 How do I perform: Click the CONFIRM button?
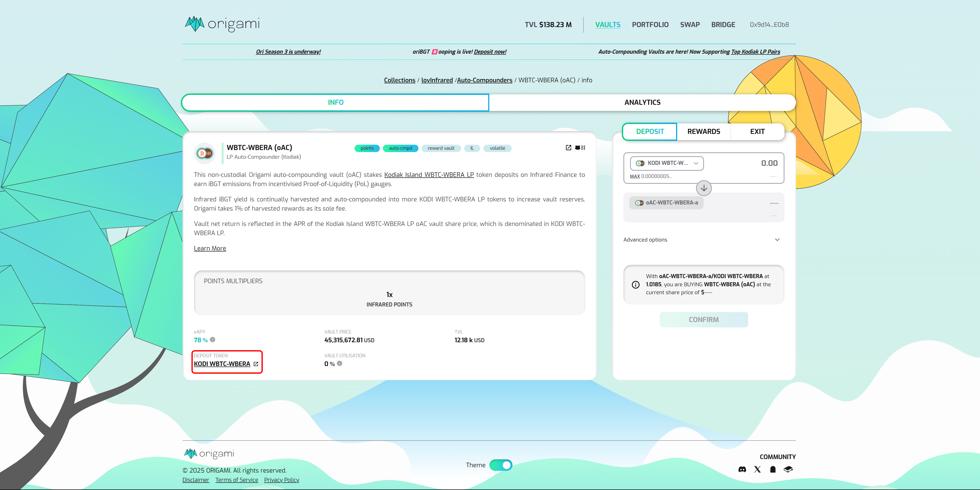[703, 320]
